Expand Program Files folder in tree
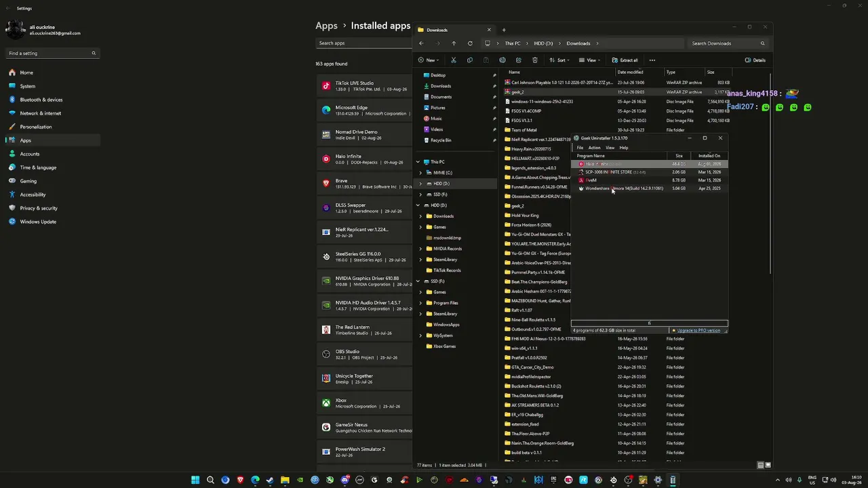The width and height of the screenshot is (868, 488). [x=420, y=303]
